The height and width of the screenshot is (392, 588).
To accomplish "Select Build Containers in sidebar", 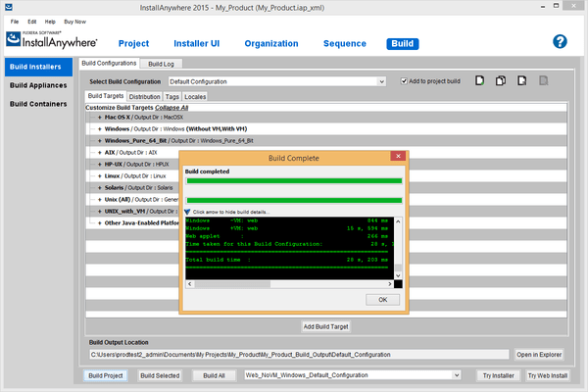I will pos(38,104).
